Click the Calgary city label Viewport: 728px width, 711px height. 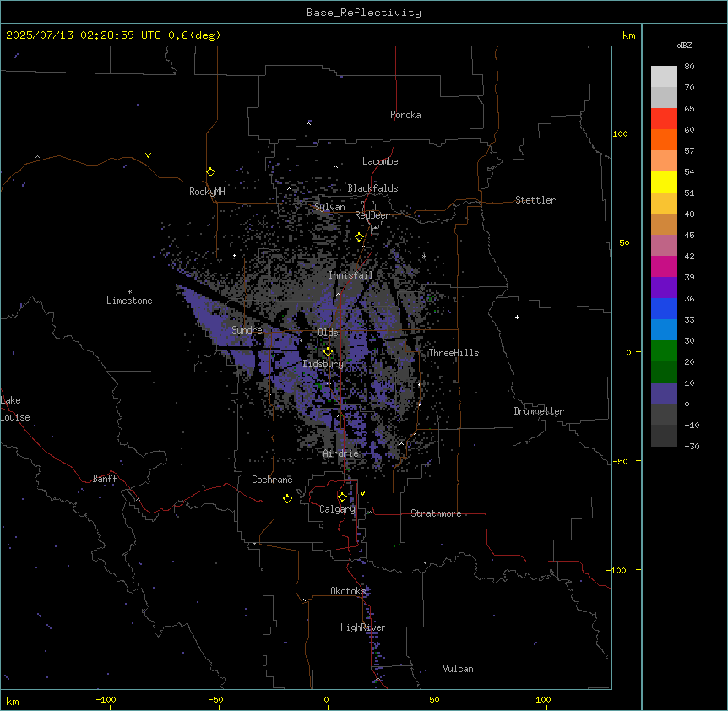point(338,509)
